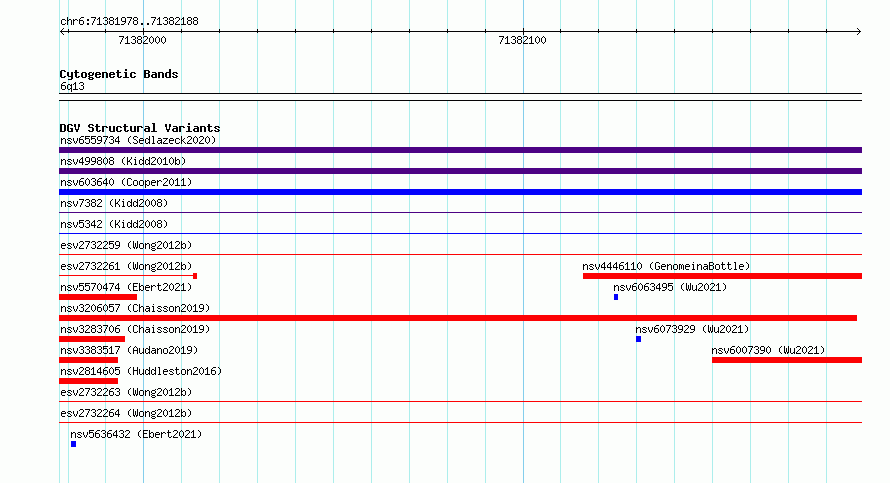The image size is (890, 483).
Task: Click the esv2732264 (Wong2012b) label
Action: 126,413
